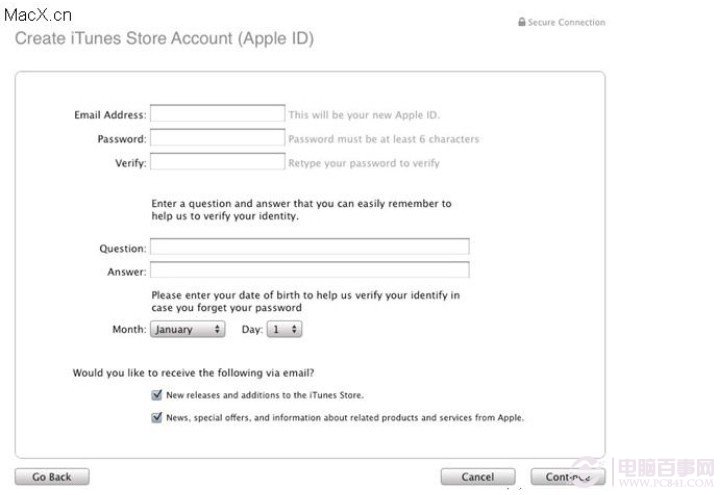Uncheck News, special offers checkbox
Viewport: 721px width, 495px height.
pos(157,417)
